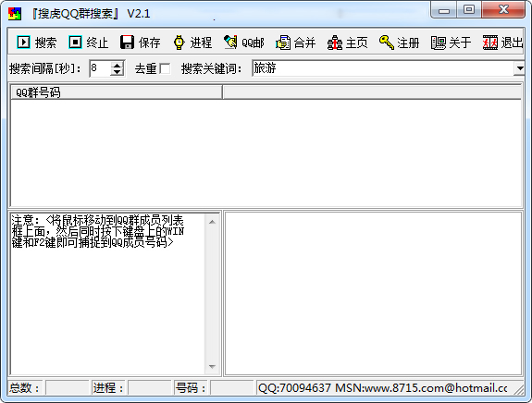The width and height of the screenshot is (532, 403).
Task: Click the notes panel scrollbar up arrow
Action: point(213,222)
